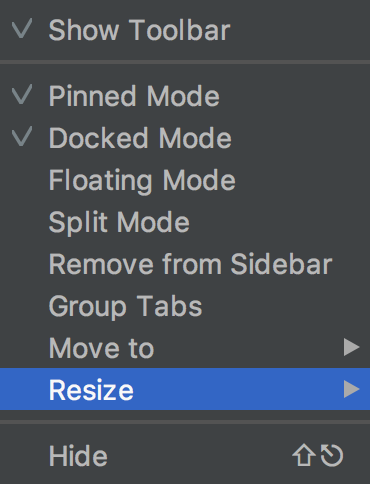Click the checkmark icon beside Show Toolbar
370x484 pixels.
click(22, 29)
